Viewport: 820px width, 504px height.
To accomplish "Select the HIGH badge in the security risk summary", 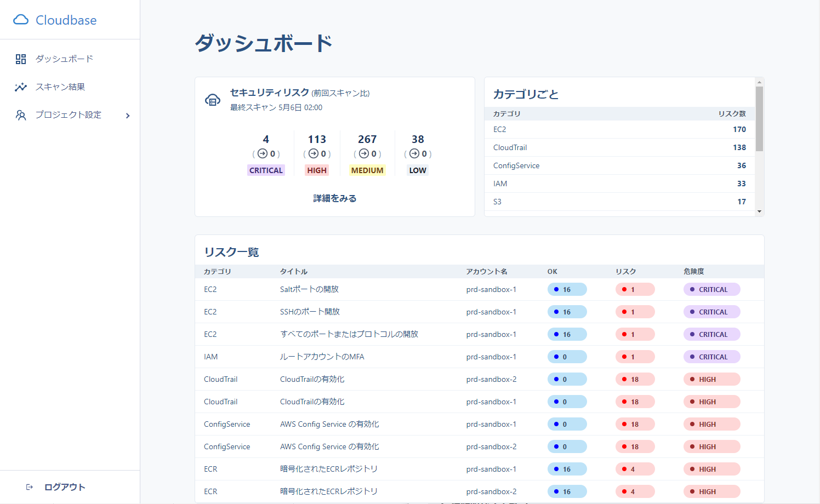I will (317, 170).
